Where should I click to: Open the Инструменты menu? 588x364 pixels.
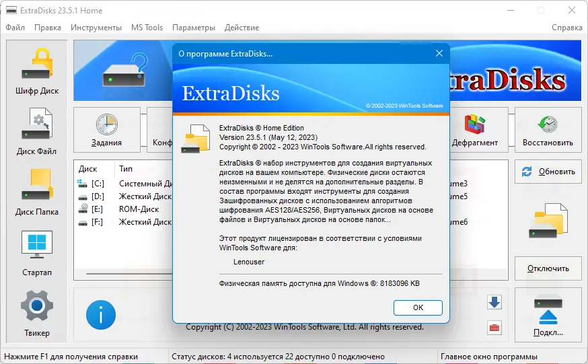(96, 28)
